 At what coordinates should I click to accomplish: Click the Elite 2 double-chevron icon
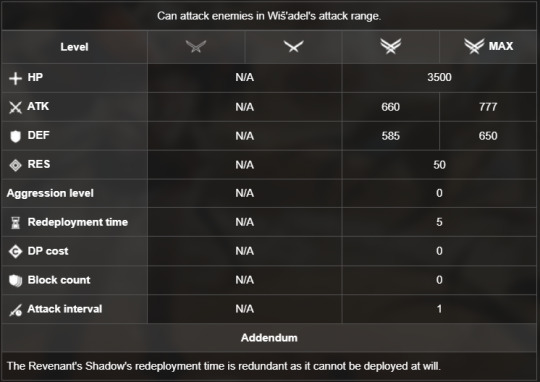tap(391, 46)
